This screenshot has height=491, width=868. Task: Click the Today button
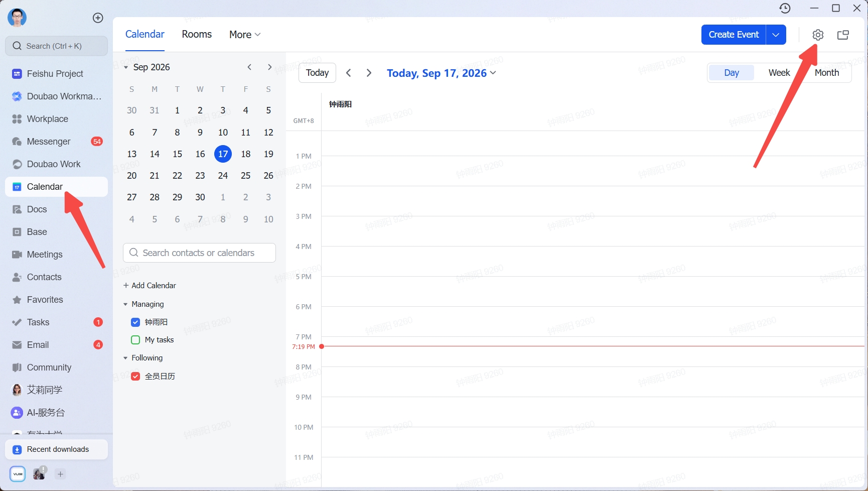click(x=317, y=73)
